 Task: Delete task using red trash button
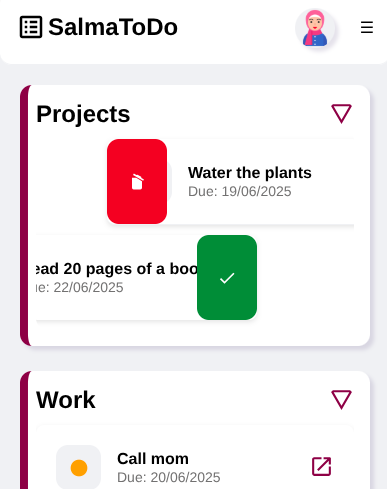pos(137,181)
